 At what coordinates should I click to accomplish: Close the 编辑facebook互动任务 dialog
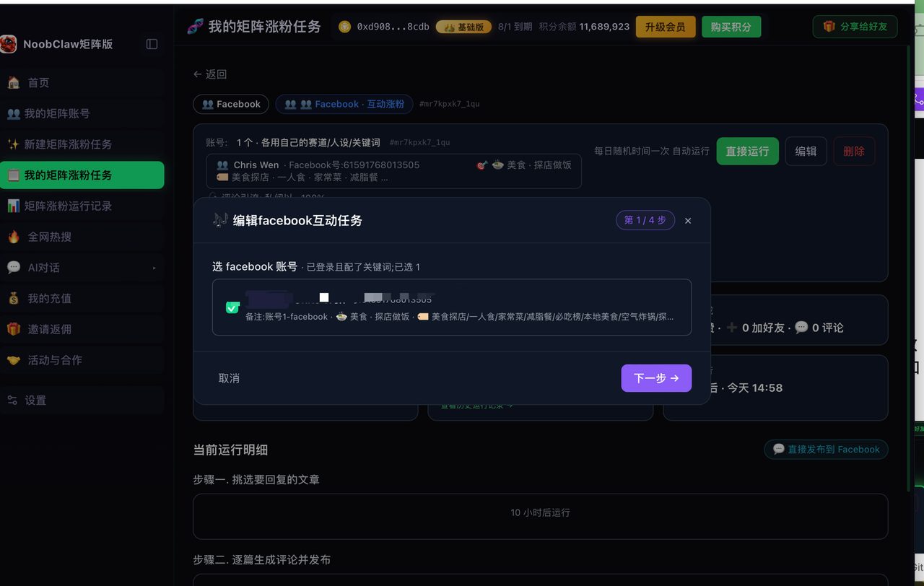[x=688, y=221]
